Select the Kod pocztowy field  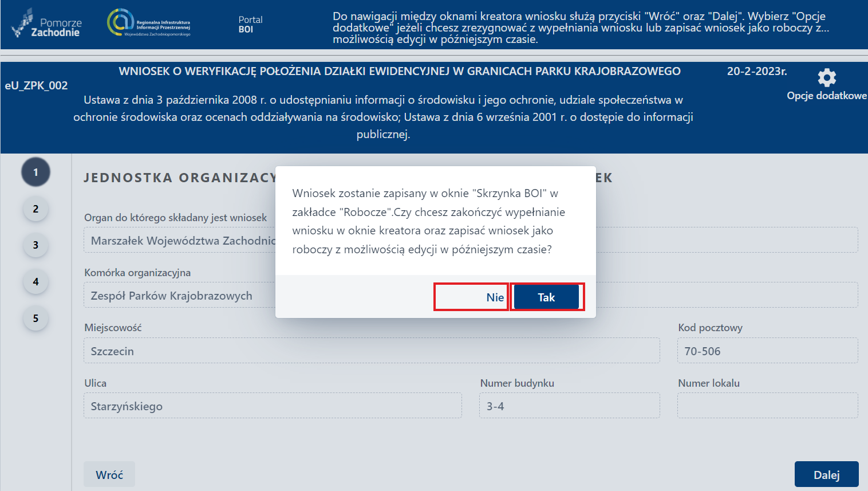click(x=767, y=350)
